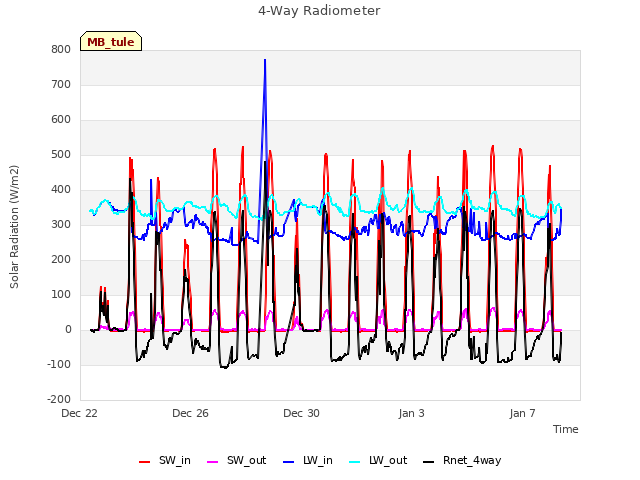The image size is (640, 480).
Task: Click the 300 y-axis tick label
Action: click(x=61, y=224)
